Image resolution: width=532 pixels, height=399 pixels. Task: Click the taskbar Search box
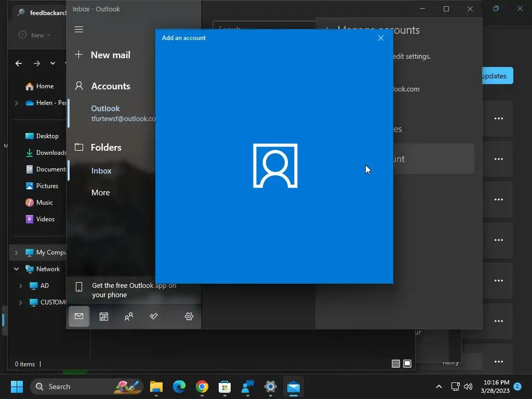(87, 387)
